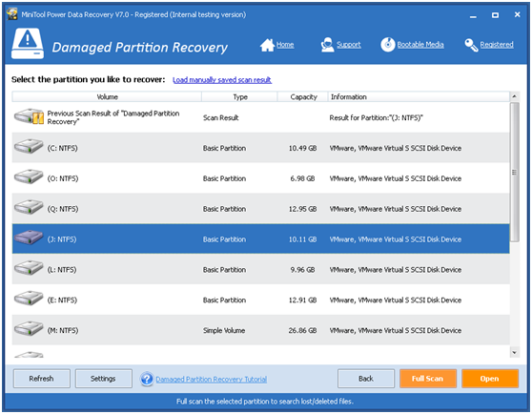This screenshot has height=414, width=532.
Task: Open the Load manually saved scan result link
Action: pyautogui.click(x=222, y=80)
